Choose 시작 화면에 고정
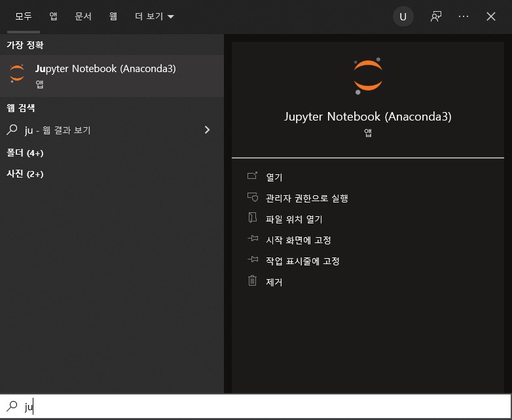The height and width of the screenshot is (420, 512). tap(299, 240)
